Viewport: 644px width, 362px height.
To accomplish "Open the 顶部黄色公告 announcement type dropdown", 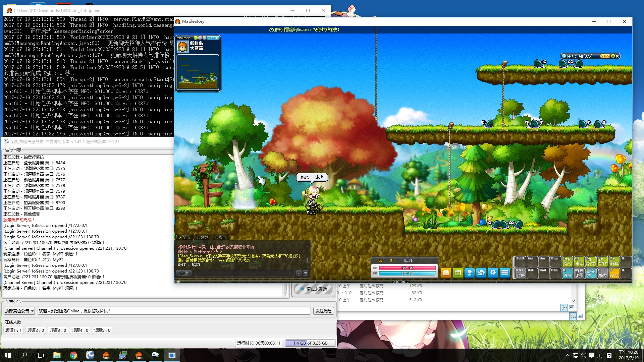I will pyautogui.click(x=19, y=311).
